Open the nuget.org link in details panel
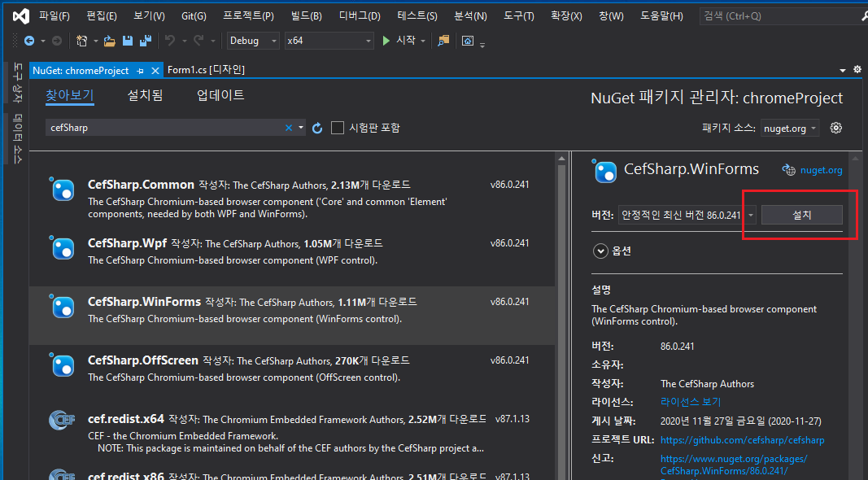The image size is (868, 480). click(821, 170)
